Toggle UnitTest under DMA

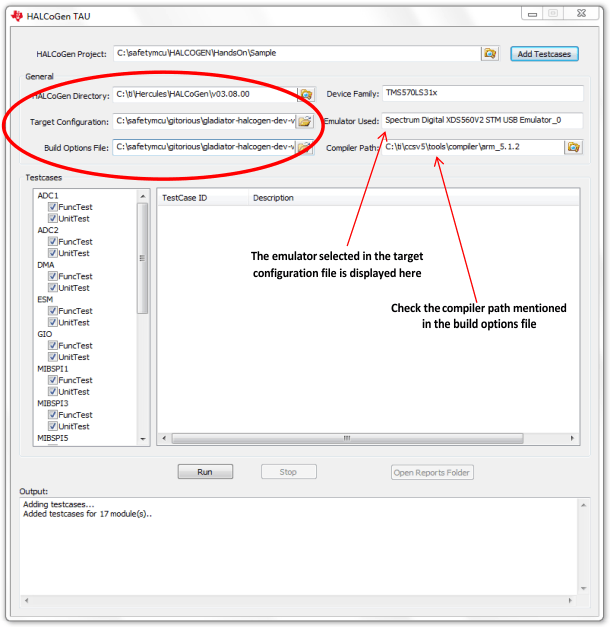(x=52, y=288)
